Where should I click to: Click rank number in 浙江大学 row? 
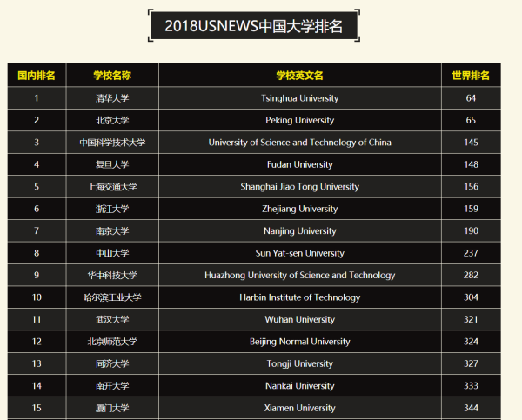coord(37,209)
